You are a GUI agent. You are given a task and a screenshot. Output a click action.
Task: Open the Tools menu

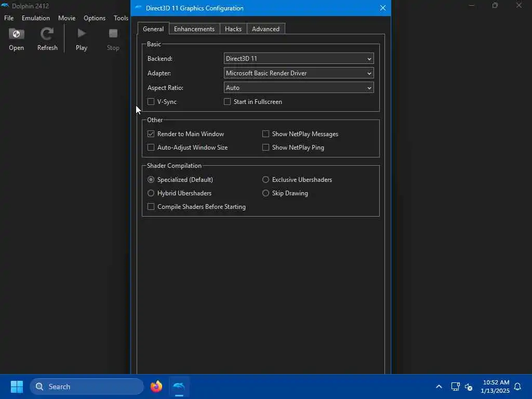click(121, 18)
